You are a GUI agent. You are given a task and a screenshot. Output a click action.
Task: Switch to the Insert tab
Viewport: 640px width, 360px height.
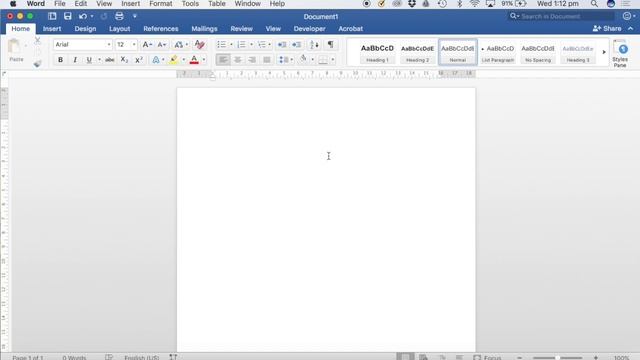(x=52, y=29)
